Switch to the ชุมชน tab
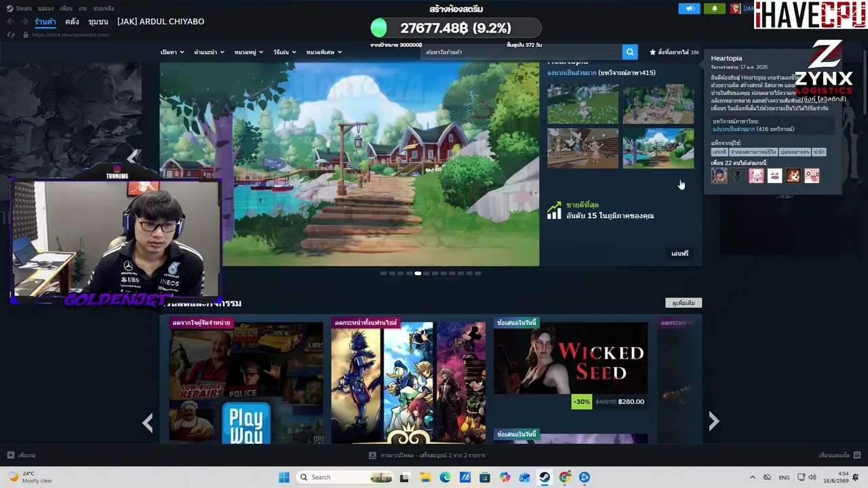The width and height of the screenshot is (868, 488). pos(98,22)
